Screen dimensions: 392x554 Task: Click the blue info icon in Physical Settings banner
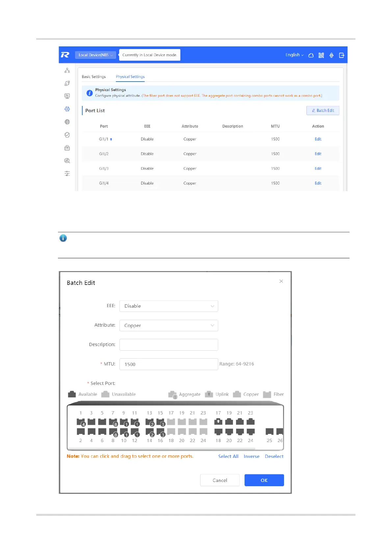point(89,93)
